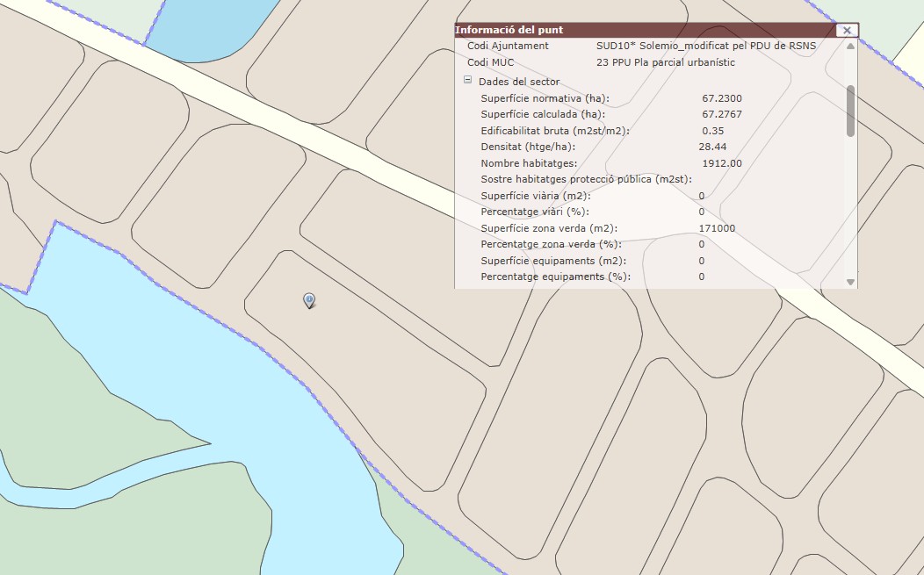Screen dimensions: 924x575
Task: Click the scroll down arrow in info panel
Action: click(850, 282)
